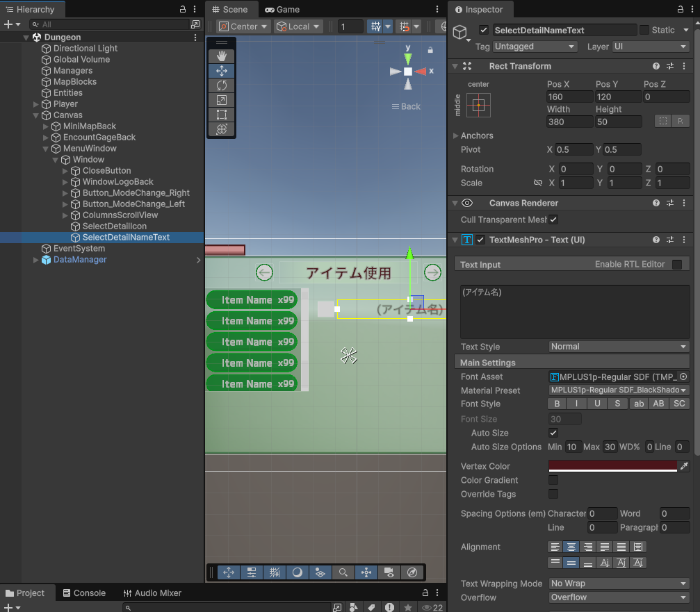Image resolution: width=700 pixels, height=612 pixels.
Task: Click the vertex color eyedropper icon
Action: point(684,466)
